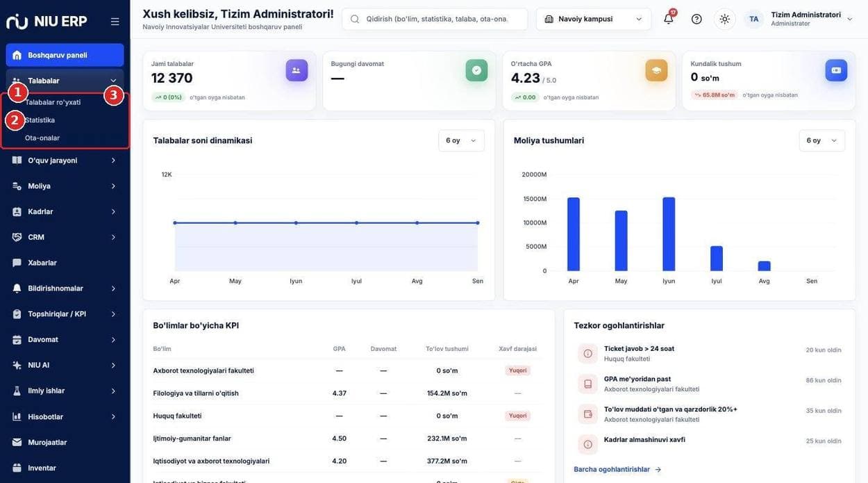Click the Jami talabalar purple icon
The height and width of the screenshot is (483, 868).
click(x=297, y=70)
